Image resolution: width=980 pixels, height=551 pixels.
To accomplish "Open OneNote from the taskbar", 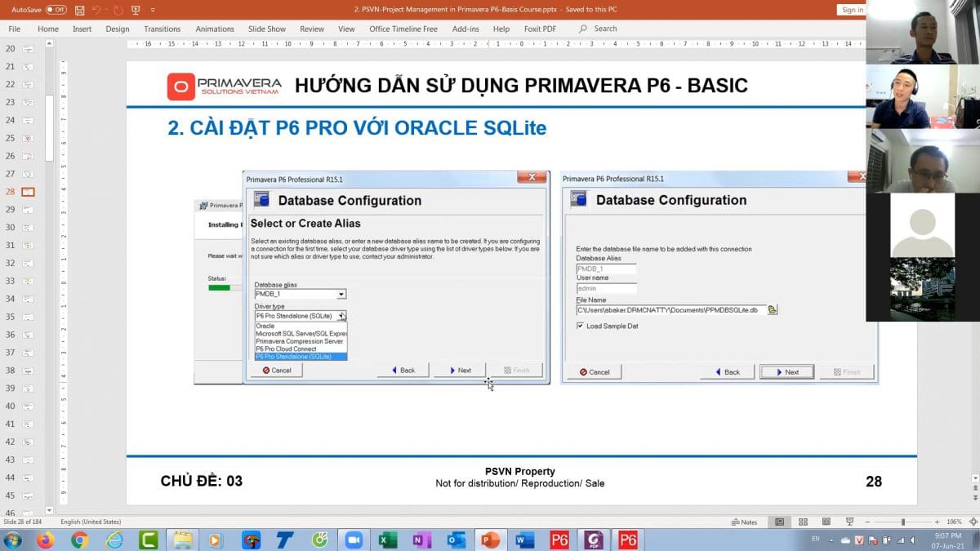I will pyautogui.click(x=422, y=540).
